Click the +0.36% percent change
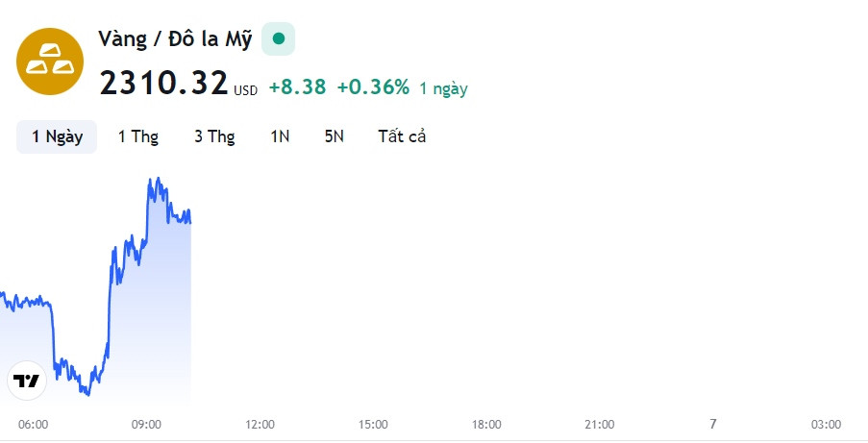Image resolution: width=868 pixels, height=443 pixels. [x=373, y=86]
